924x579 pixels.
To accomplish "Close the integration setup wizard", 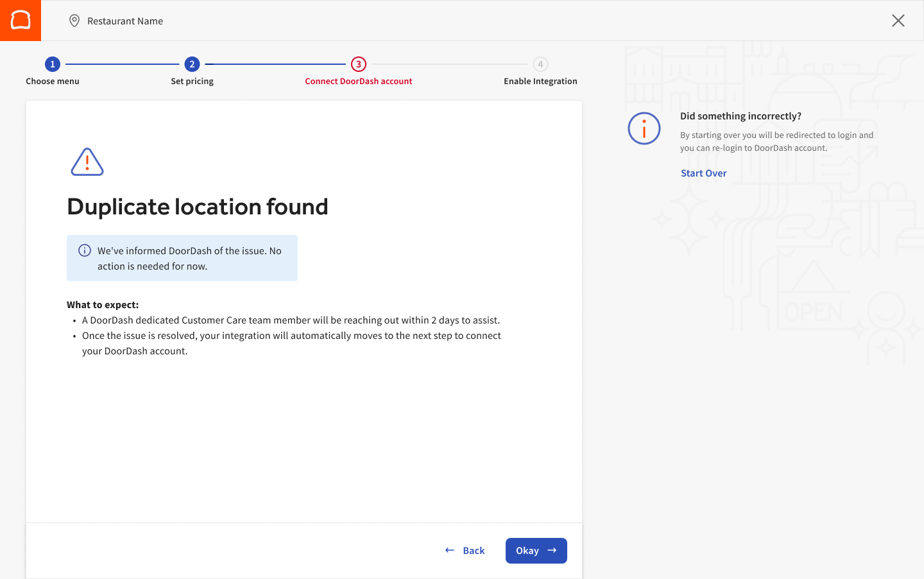I will [x=898, y=21].
